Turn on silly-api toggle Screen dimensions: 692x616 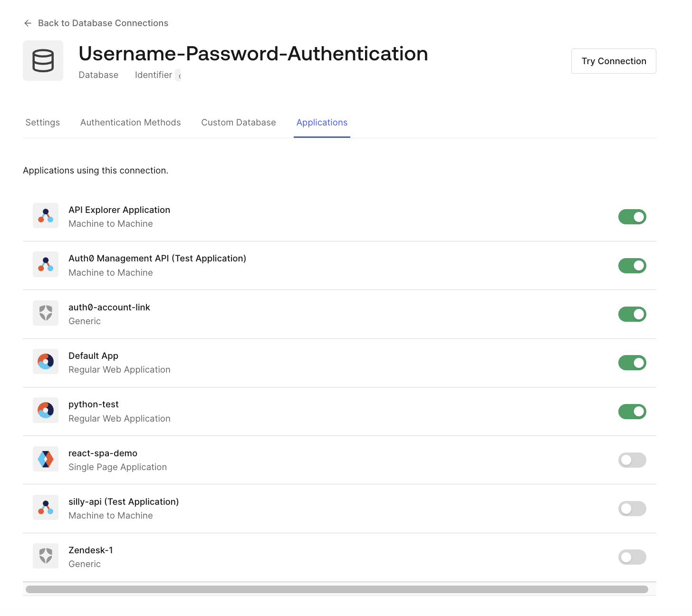point(632,509)
